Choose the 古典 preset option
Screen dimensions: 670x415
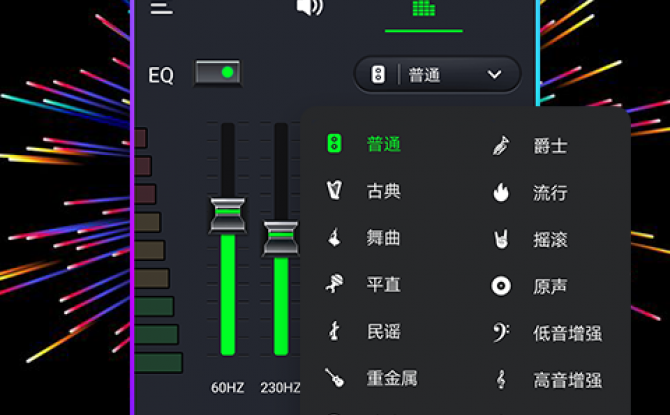click(x=383, y=191)
